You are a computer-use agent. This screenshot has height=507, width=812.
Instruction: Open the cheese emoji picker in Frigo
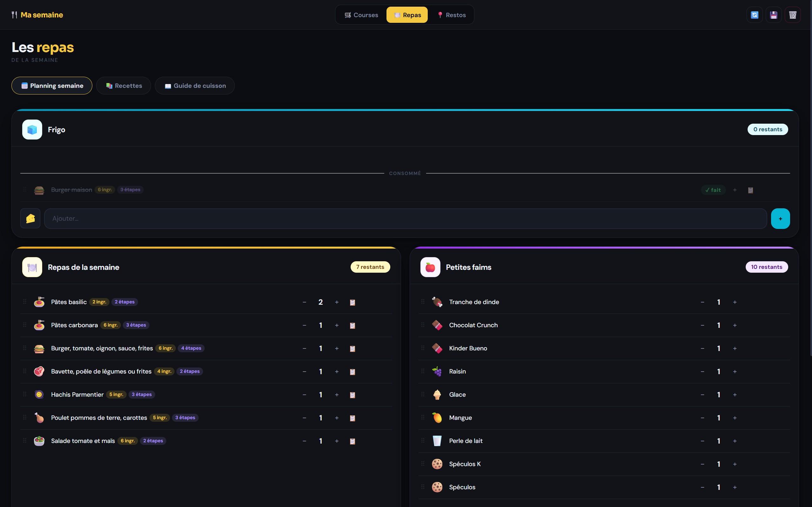click(x=30, y=219)
